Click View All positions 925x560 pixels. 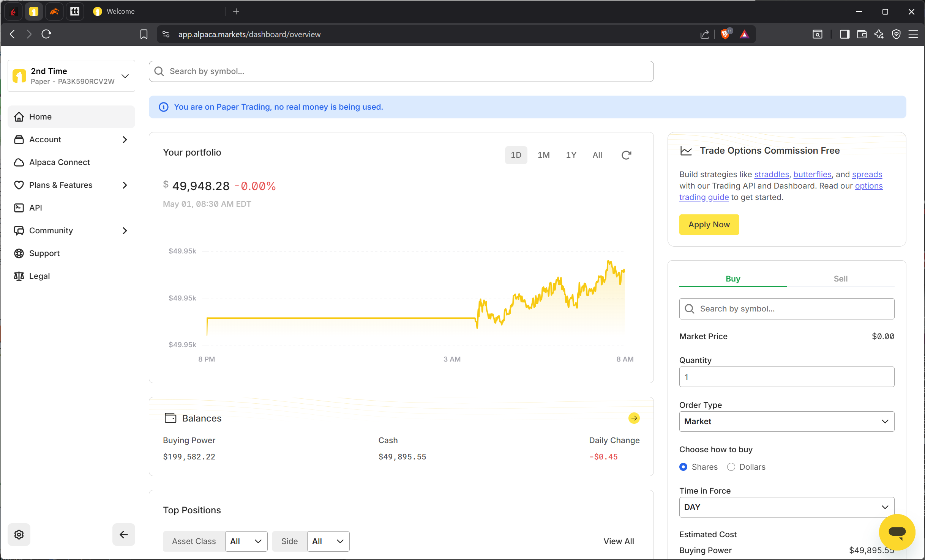(619, 541)
